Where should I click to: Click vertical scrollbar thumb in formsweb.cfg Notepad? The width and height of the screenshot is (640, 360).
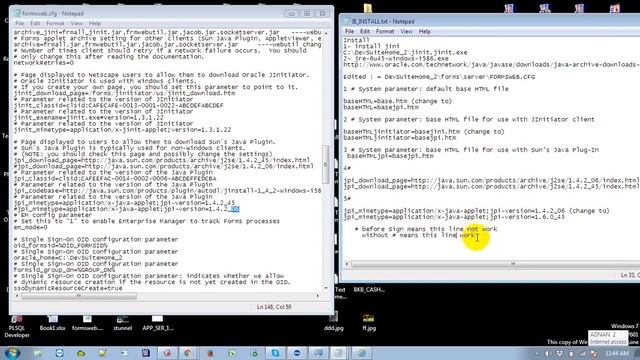(x=326, y=164)
